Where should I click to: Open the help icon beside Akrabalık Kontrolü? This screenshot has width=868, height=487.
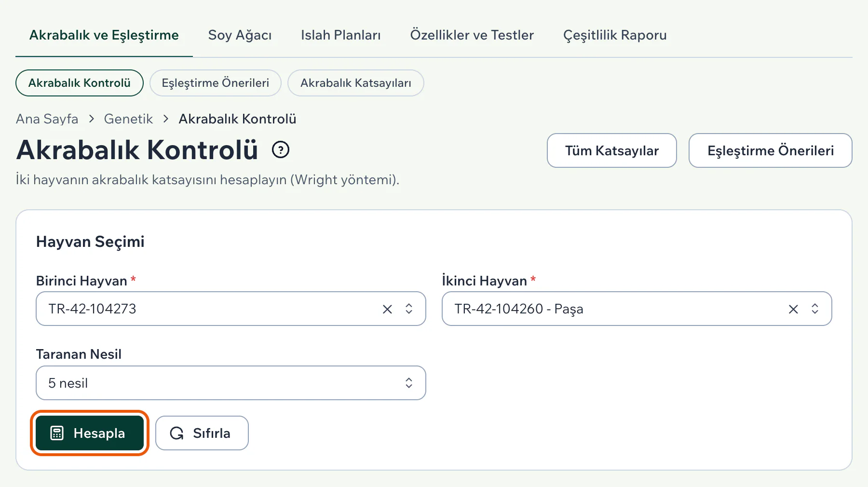281,150
